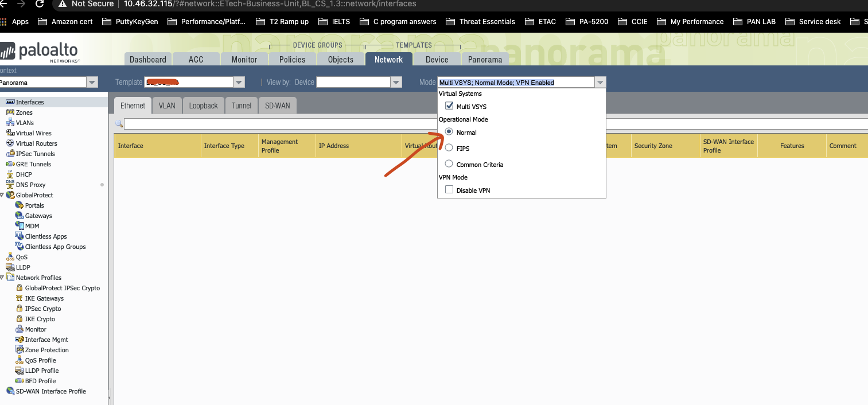868x405 pixels.
Task: Select the Interface Mgmt item
Action: pos(46,340)
